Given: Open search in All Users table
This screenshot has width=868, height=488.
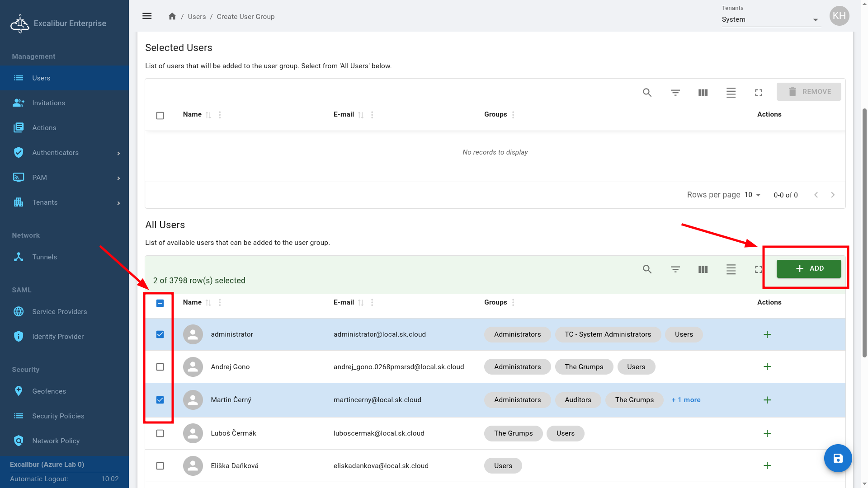Looking at the screenshot, I should point(647,269).
